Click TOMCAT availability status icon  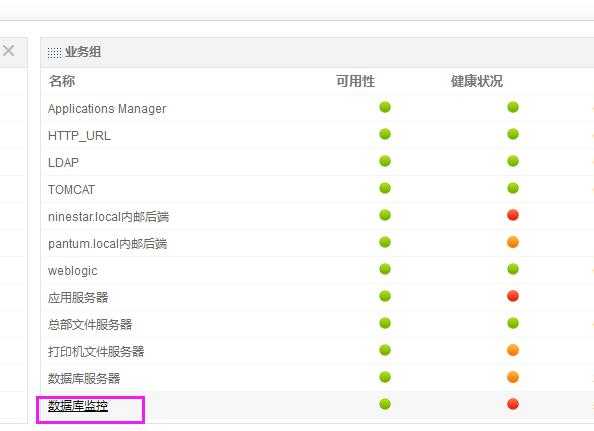(385, 188)
